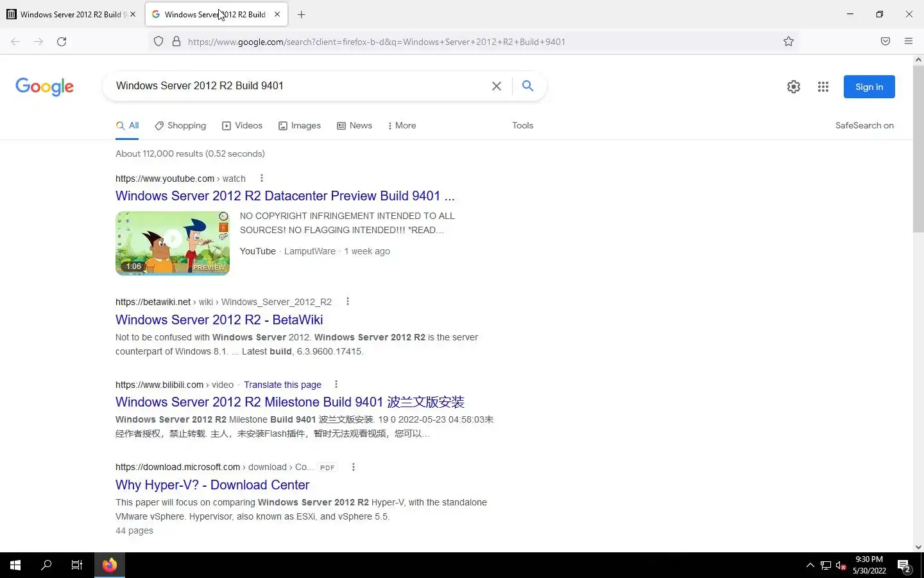Click the browser Forward arrow

pos(38,42)
